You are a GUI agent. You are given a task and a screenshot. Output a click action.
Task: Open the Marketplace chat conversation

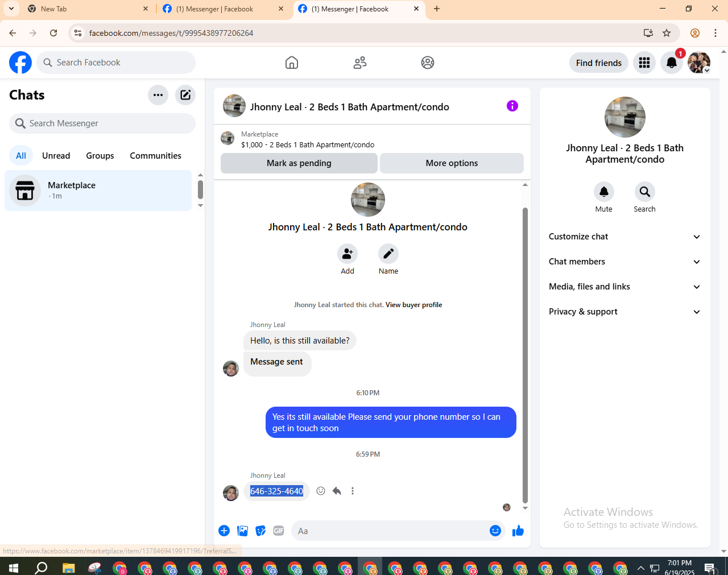[98, 191]
